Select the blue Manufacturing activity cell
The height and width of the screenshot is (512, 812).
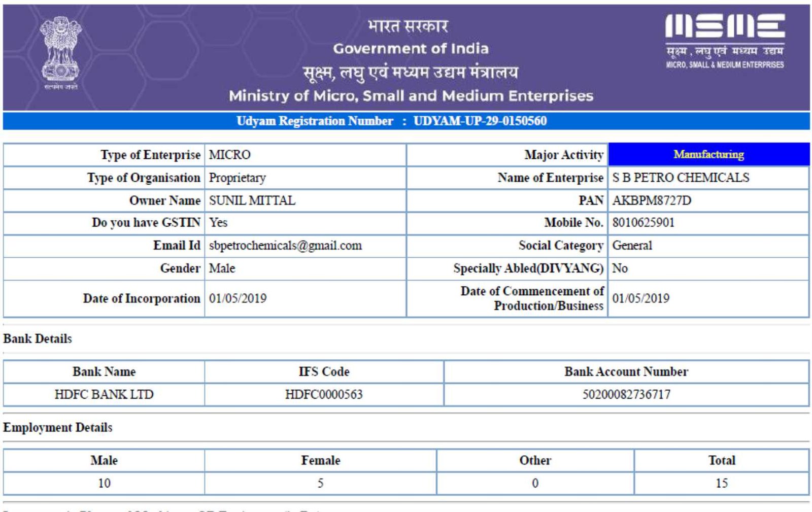coord(708,154)
